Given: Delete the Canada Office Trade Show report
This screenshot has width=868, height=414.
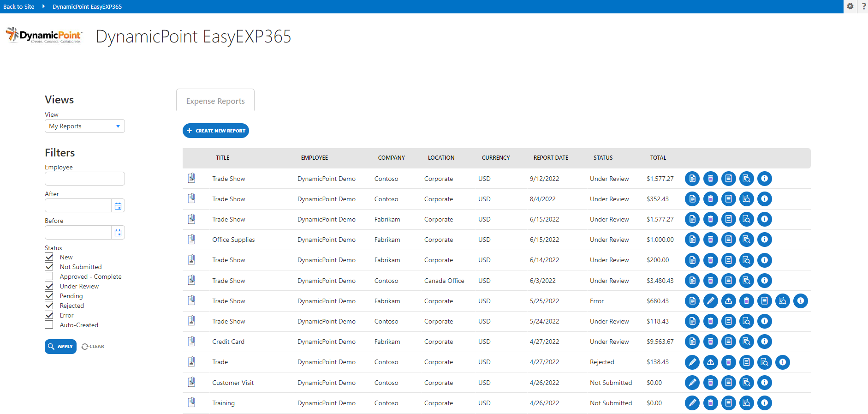Looking at the screenshot, I should (x=710, y=281).
